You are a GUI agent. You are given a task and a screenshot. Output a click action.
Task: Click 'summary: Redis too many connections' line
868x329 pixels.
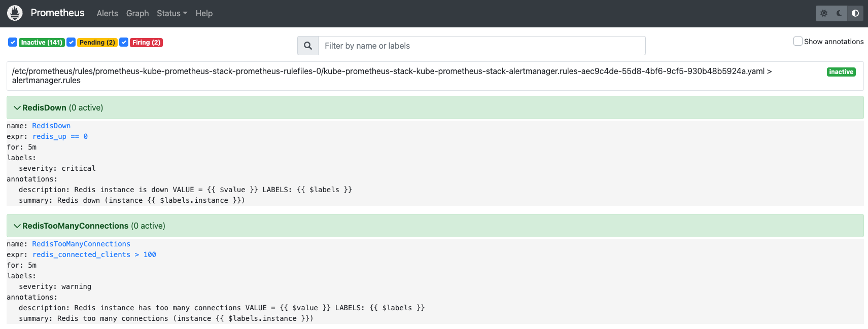click(x=166, y=318)
